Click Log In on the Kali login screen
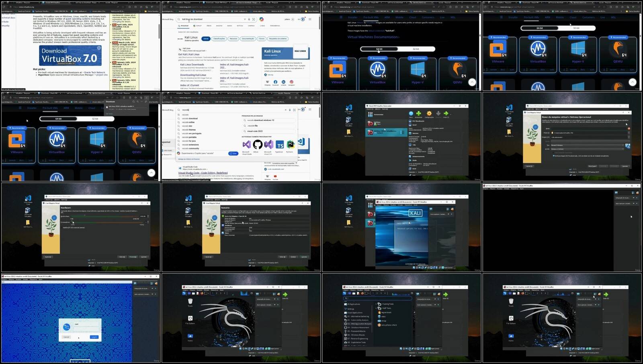This screenshot has width=643, height=364. point(94,337)
